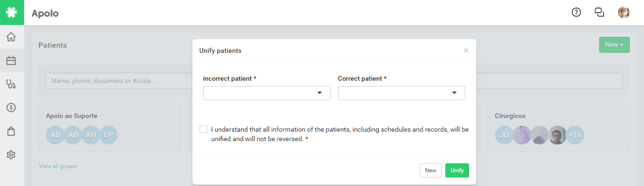
Task: Close the Unify patients dialog
Action: 466,51
